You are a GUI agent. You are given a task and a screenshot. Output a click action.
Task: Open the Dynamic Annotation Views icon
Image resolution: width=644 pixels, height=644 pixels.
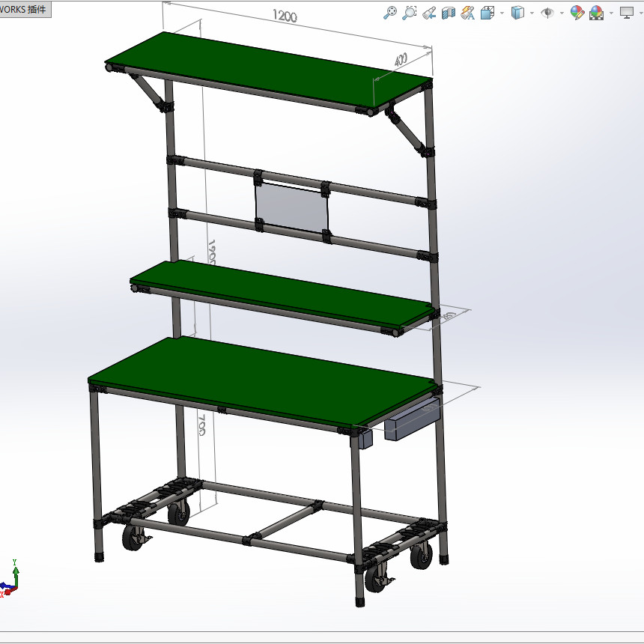(468, 13)
